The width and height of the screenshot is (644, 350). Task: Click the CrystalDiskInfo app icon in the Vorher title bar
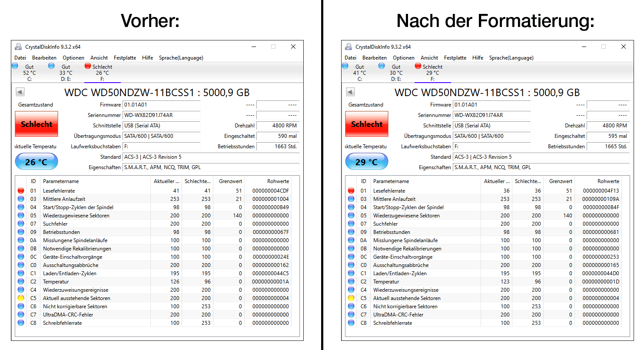click(18, 47)
